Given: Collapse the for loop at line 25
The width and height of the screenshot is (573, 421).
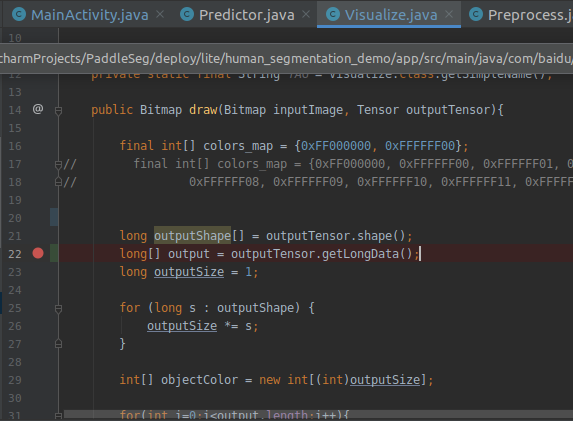Looking at the screenshot, I should (58, 308).
